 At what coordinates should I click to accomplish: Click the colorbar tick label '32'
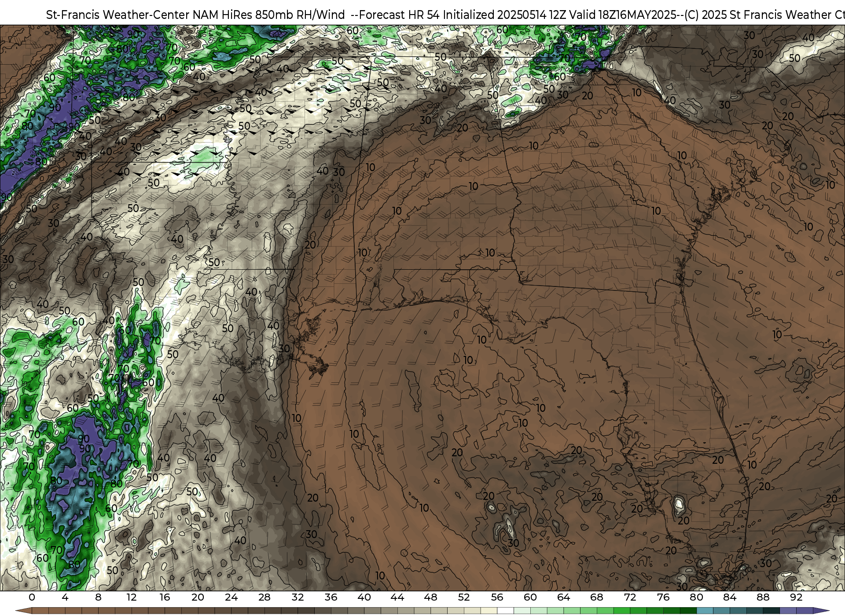(x=298, y=597)
